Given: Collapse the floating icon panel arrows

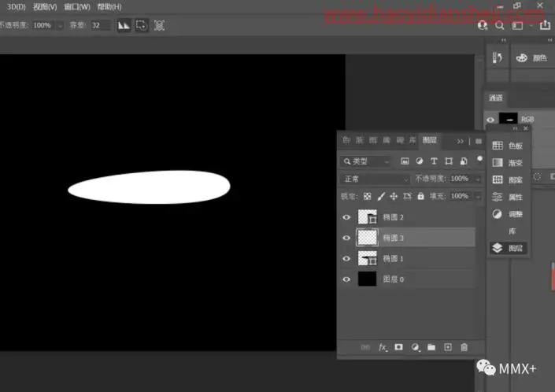Looking at the screenshot, I should click(516, 128).
